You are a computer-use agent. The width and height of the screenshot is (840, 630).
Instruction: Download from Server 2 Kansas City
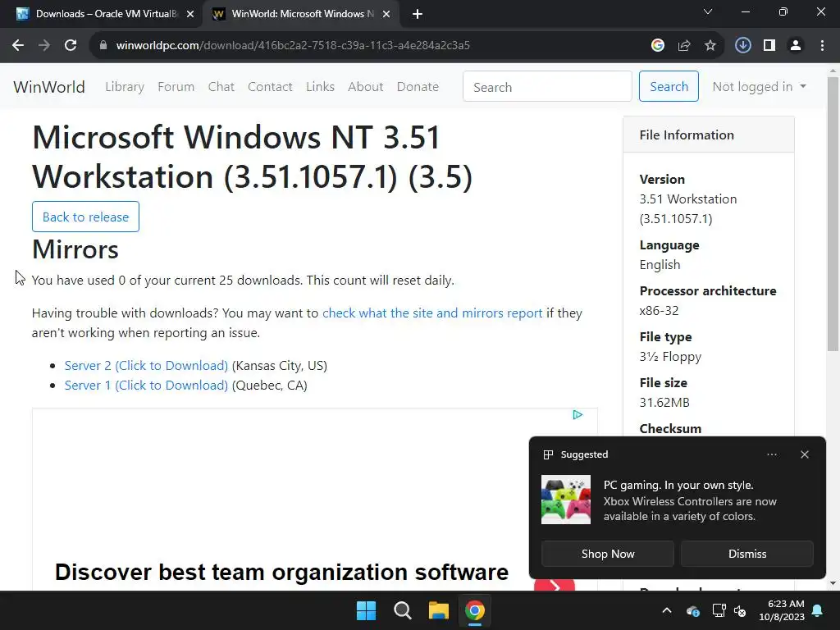coord(146,366)
